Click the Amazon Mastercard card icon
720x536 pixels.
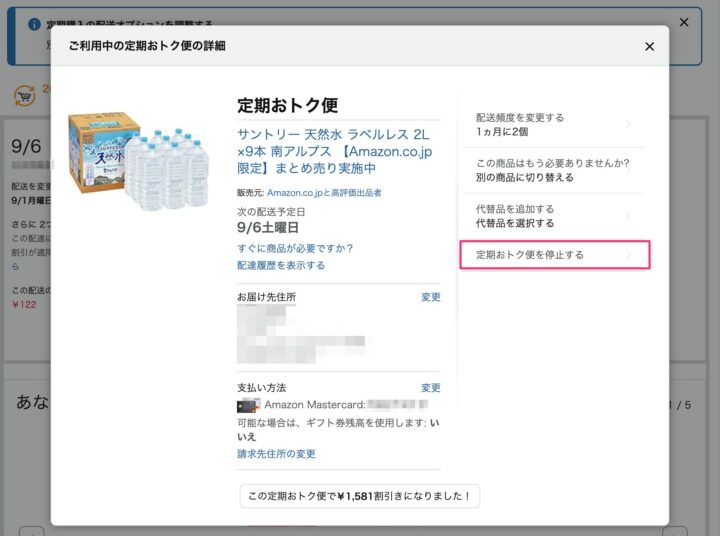point(248,405)
